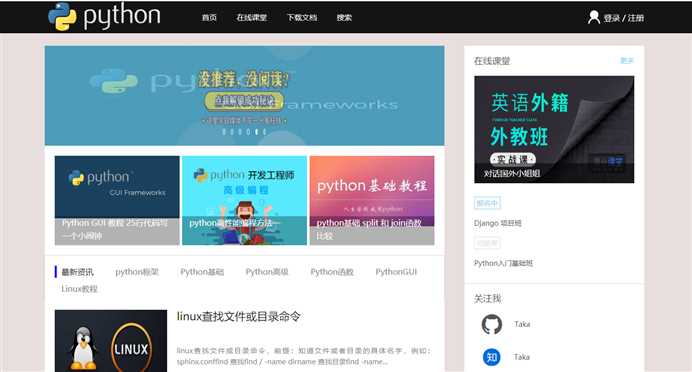
Task: Click the linux article summary text
Action: [304, 356]
